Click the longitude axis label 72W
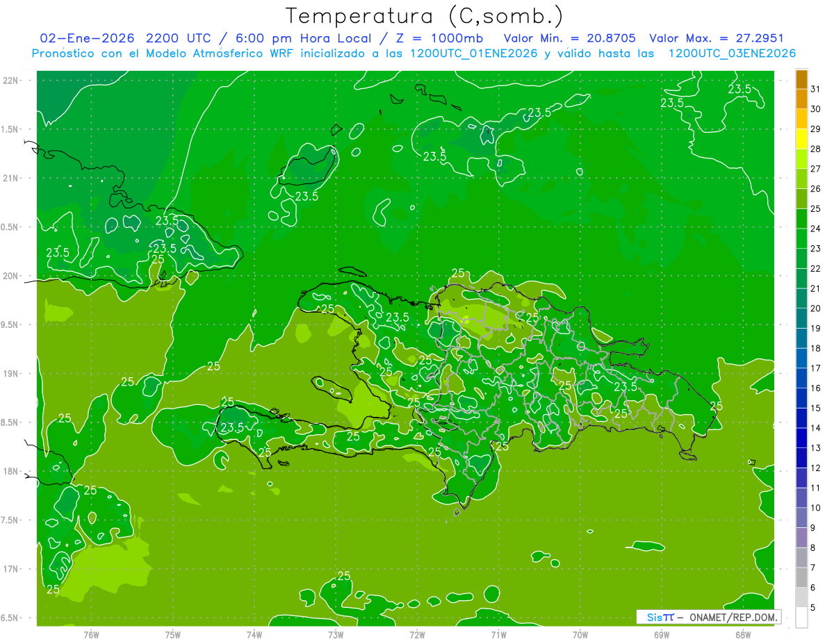The width and height of the screenshot is (834, 644). click(x=417, y=634)
